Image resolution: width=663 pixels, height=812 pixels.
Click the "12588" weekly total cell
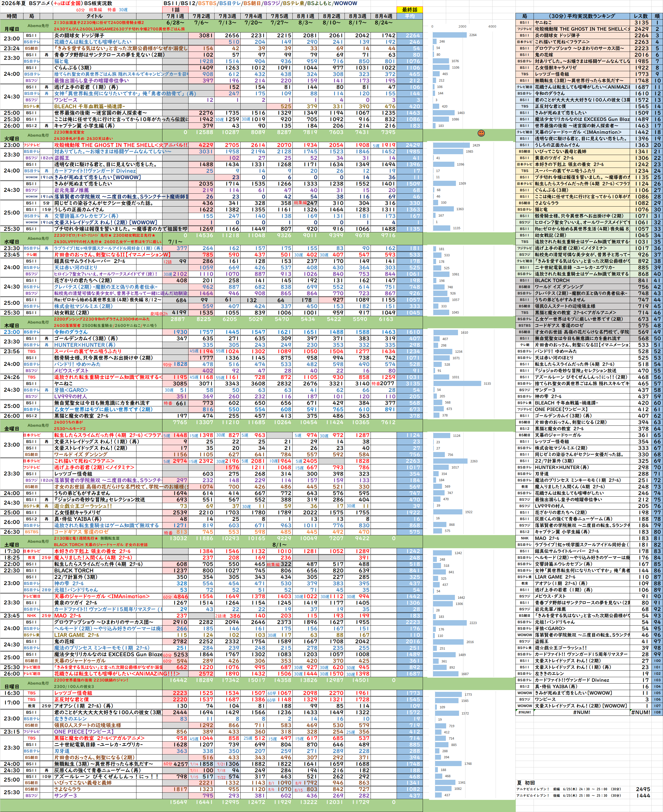(204, 132)
